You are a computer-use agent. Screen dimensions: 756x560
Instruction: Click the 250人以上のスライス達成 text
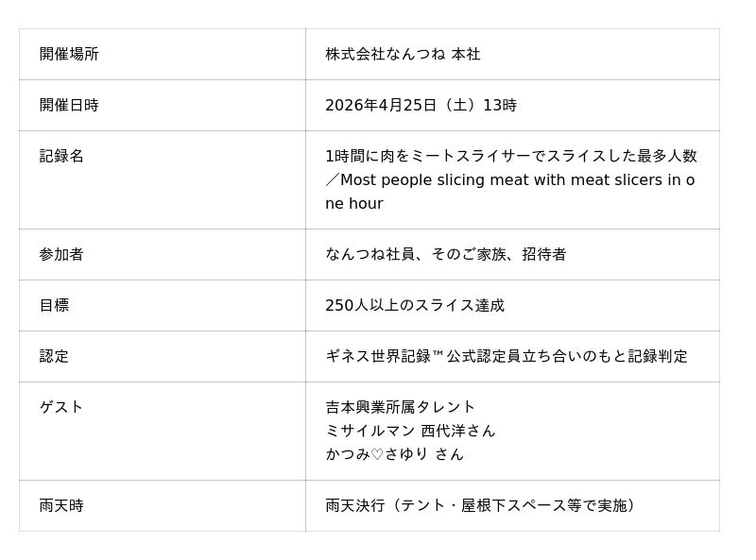(415, 306)
